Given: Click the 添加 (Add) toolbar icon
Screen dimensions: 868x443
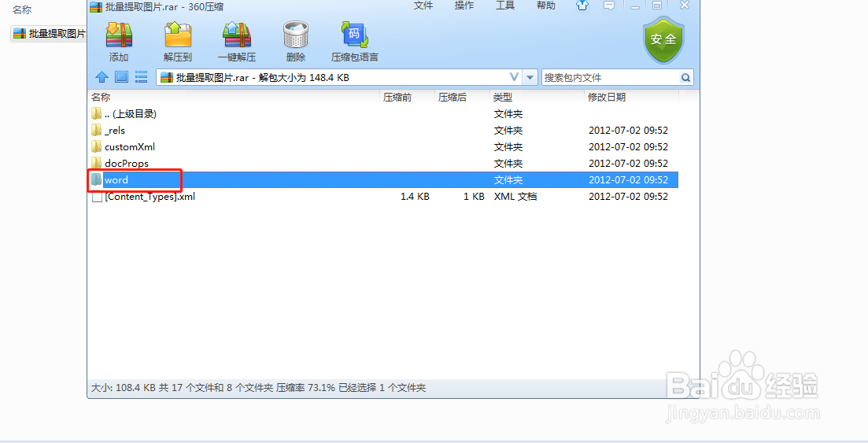Looking at the screenshot, I should (x=119, y=35).
